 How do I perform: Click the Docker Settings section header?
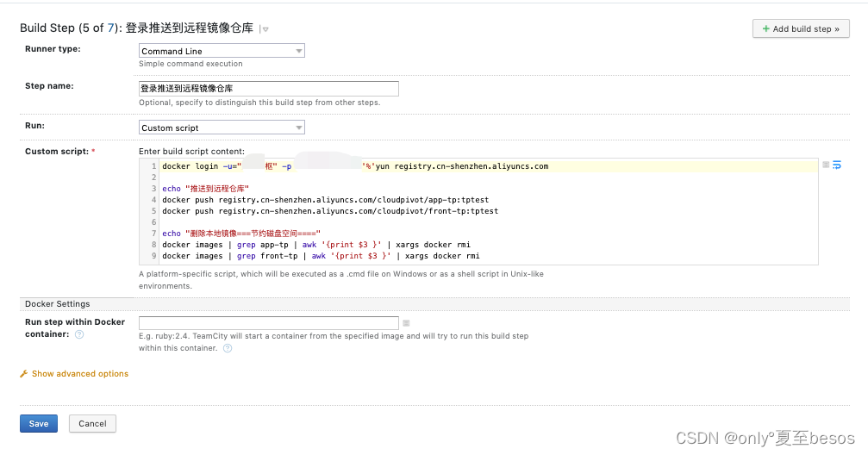[x=58, y=304]
